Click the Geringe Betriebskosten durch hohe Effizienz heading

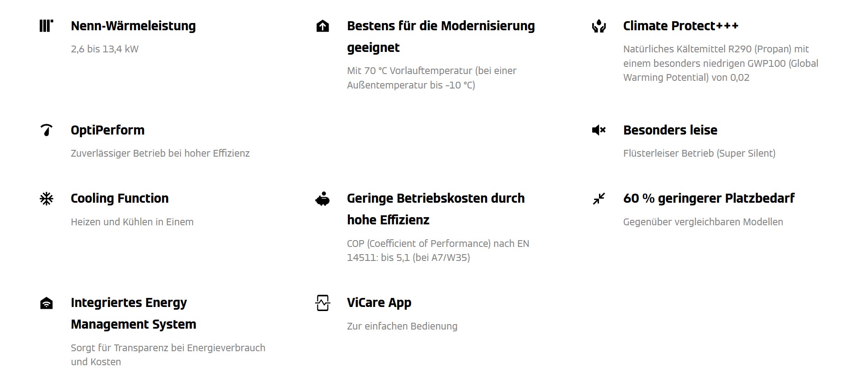436,209
